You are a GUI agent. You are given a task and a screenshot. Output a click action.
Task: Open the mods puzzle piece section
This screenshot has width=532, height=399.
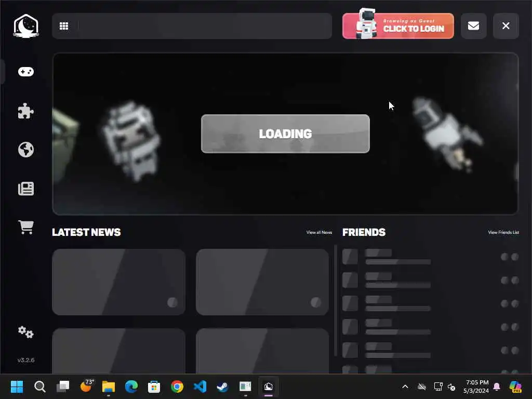pyautogui.click(x=26, y=111)
